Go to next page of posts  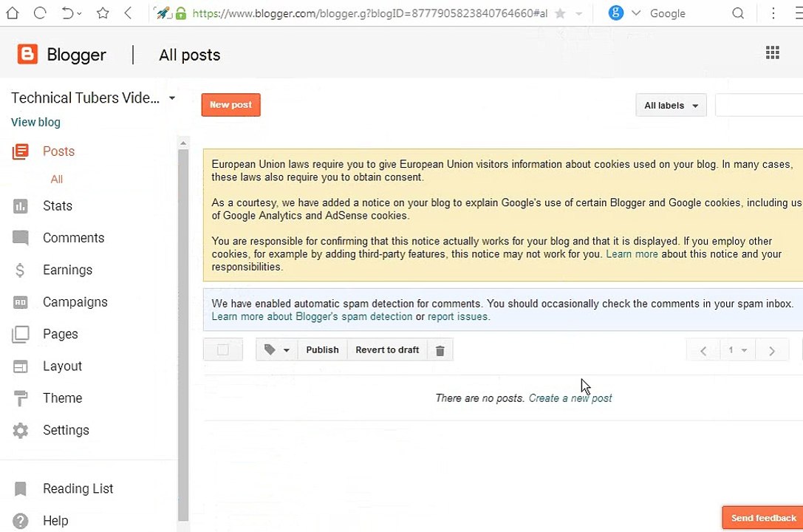coord(771,351)
